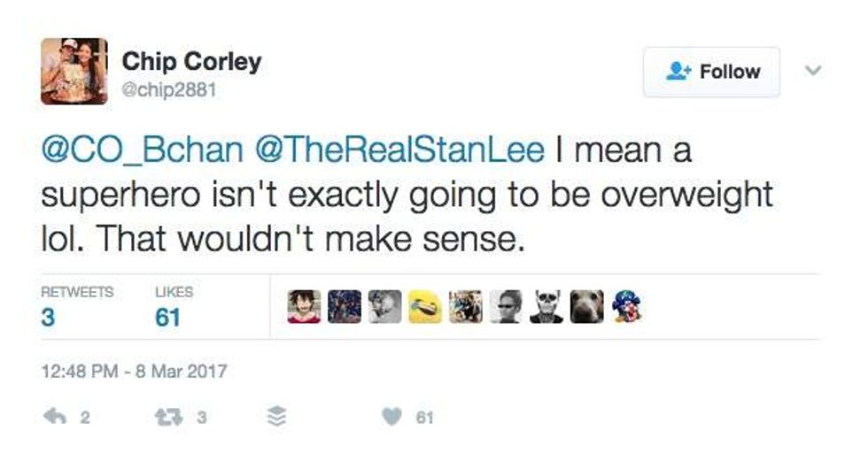Open the Chip Corley display name link

click(191, 61)
